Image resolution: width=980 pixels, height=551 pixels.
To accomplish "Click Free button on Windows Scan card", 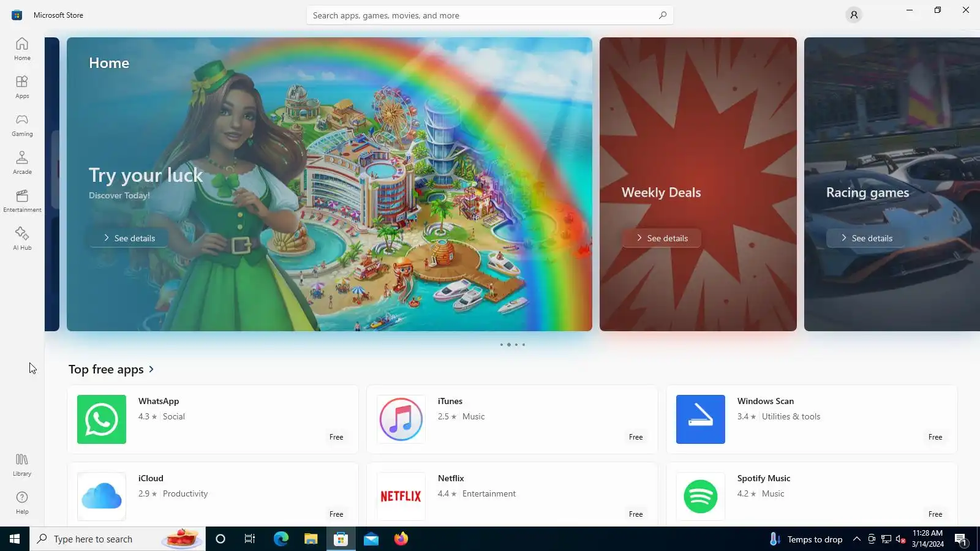I will coord(935,437).
